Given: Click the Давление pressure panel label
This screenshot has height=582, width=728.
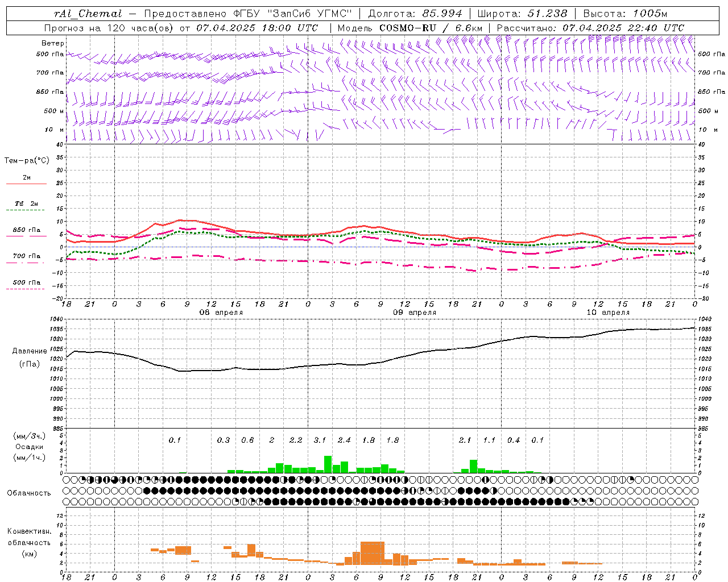Looking at the screenshot, I should pyautogui.click(x=30, y=351).
